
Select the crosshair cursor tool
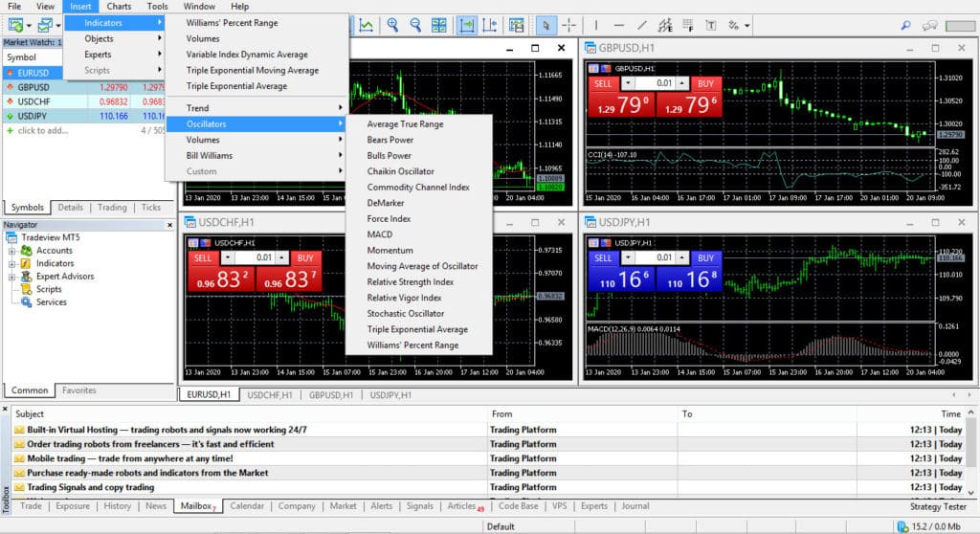(569, 25)
